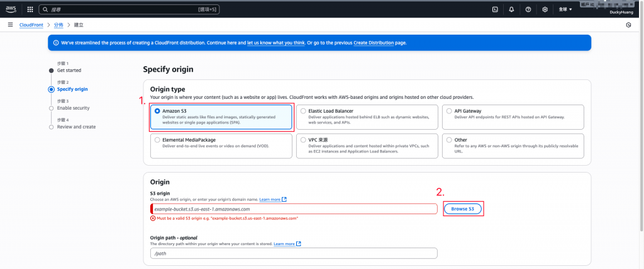
Task: Open external link icon beside S3 origin Learn more
Action: [x=284, y=200]
